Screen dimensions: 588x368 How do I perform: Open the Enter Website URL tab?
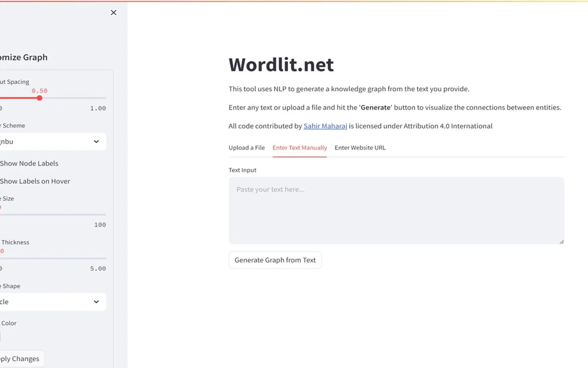point(360,148)
